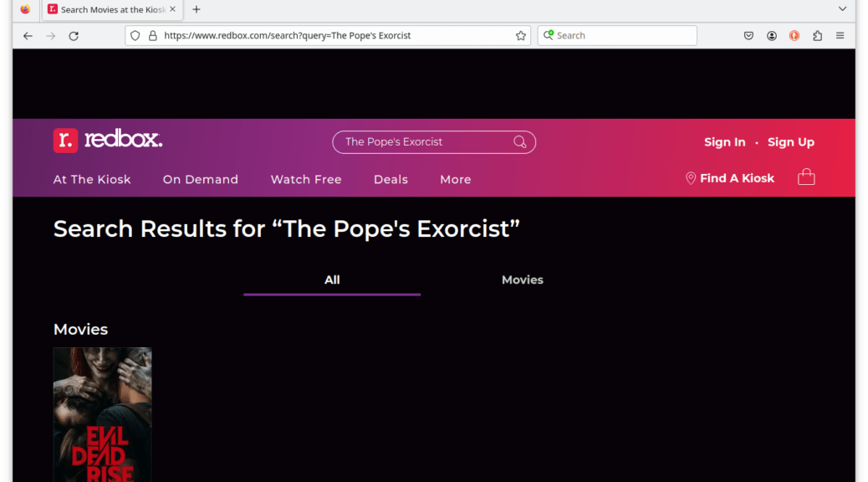Click the Redbox logo
868x482 pixels.
[108, 141]
